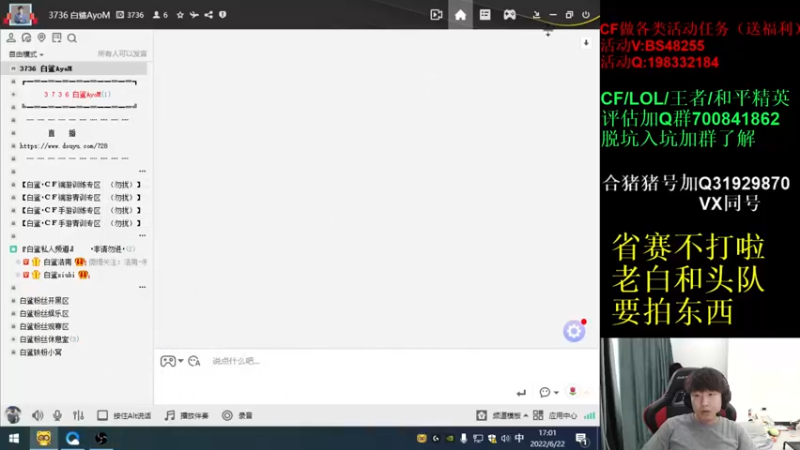Send a flower gift with the rose icon
The height and width of the screenshot is (450, 800).
pyautogui.click(x=572, y=391)
